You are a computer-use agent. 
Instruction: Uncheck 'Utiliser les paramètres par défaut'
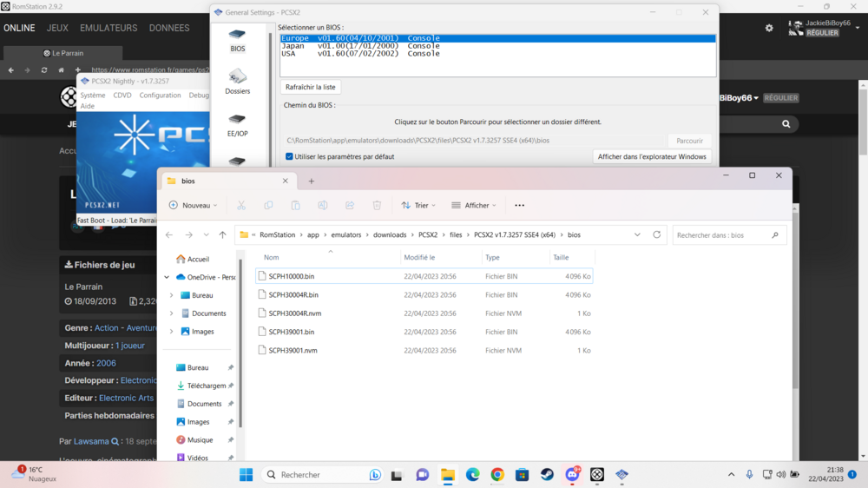(289, 157)
